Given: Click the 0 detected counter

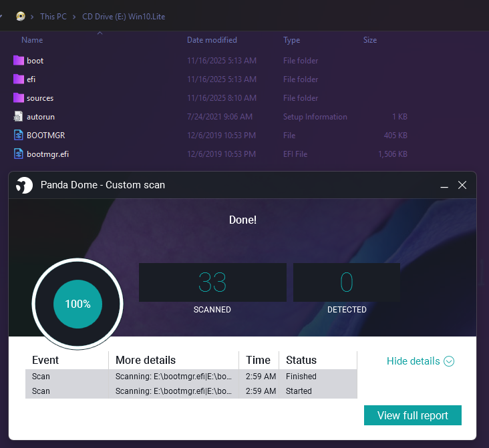Looking at the screenshot, I should click(347, 282).
